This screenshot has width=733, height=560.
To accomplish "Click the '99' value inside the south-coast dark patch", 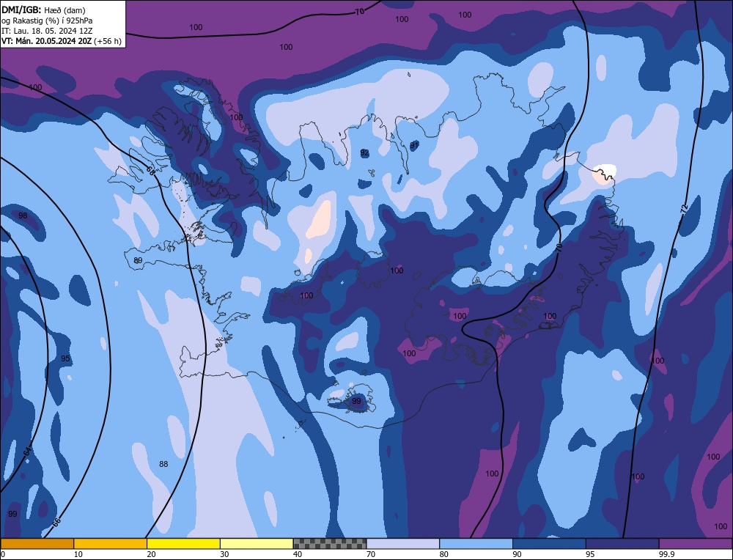I will point(356,401).
